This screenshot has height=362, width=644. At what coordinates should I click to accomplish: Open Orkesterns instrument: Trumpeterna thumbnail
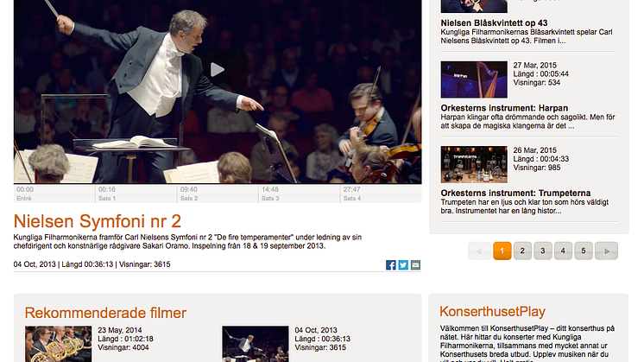(474, 165)
